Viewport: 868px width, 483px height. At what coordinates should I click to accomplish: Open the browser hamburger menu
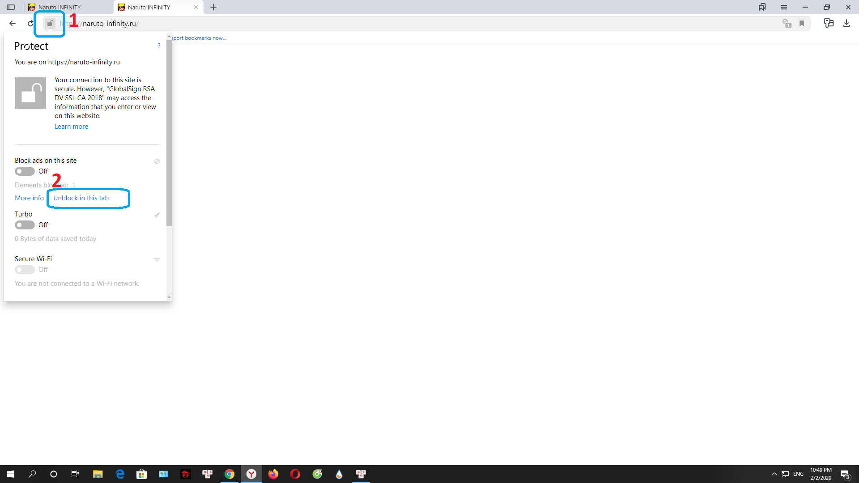point(784,7)
